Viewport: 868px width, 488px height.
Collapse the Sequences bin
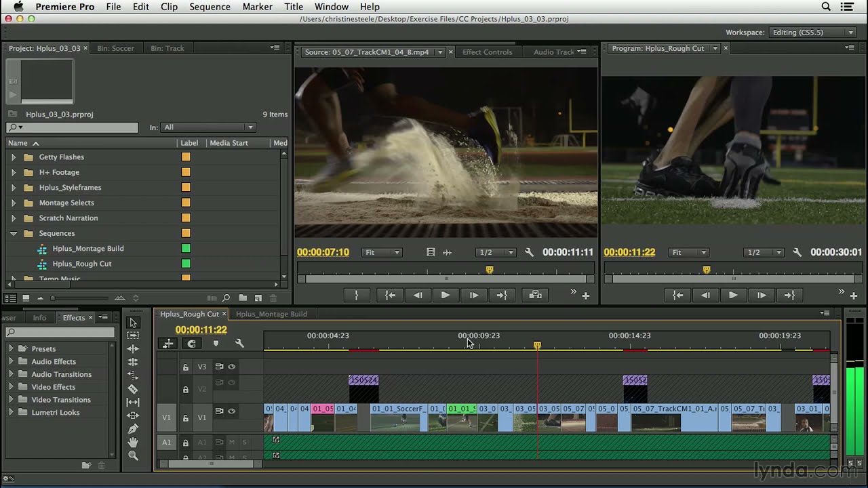tap(13, 233)
